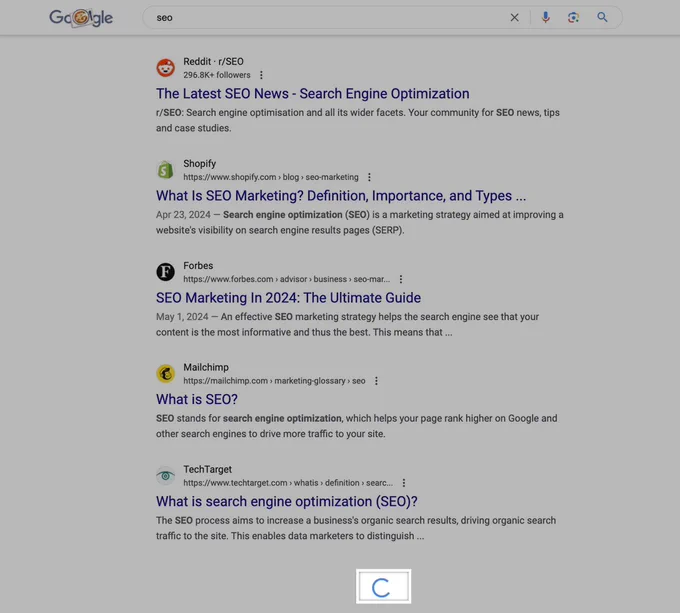680x613 pixels.
Task: Open more options for Reddit result
Action: pos(261,75)
